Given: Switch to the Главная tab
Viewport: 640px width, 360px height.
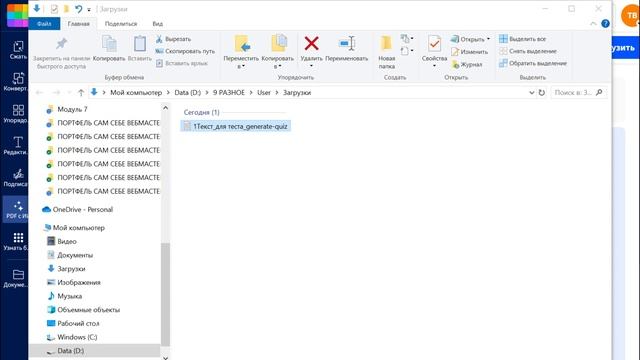Looking at the screenshot, I should pos(78,24).
